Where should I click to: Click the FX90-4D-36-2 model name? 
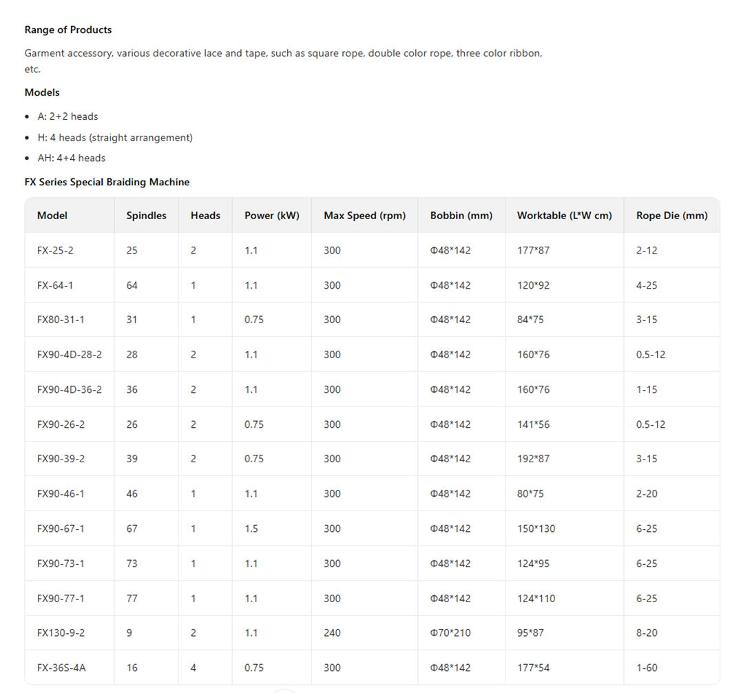[69, 390]
